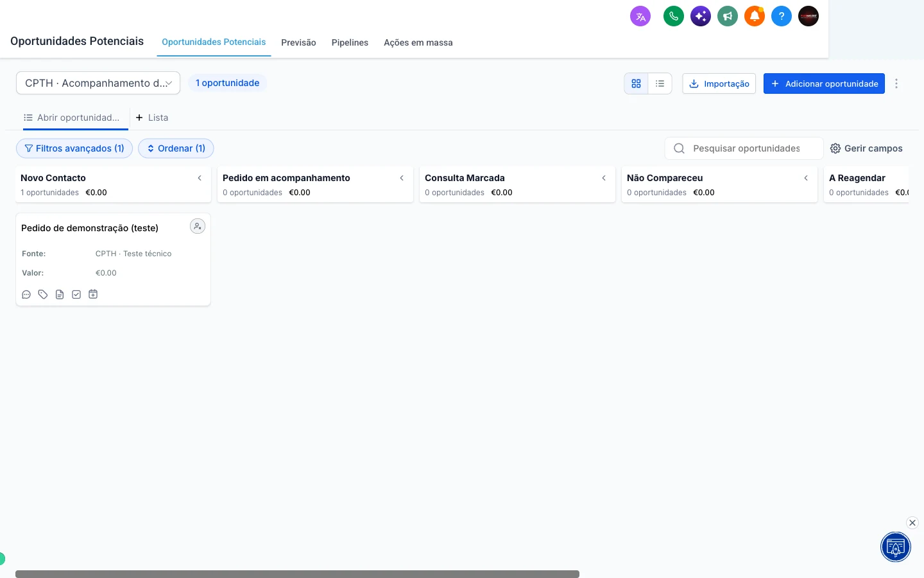Click Adicionar oportunidade button
The height and width of the screenshot is (578, 924).
pyautogui.click(x=824, y=83)
